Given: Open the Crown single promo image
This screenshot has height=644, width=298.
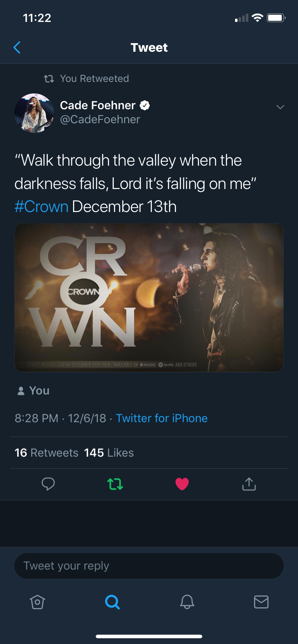Looking at the screenshot, I should (149, 298).
